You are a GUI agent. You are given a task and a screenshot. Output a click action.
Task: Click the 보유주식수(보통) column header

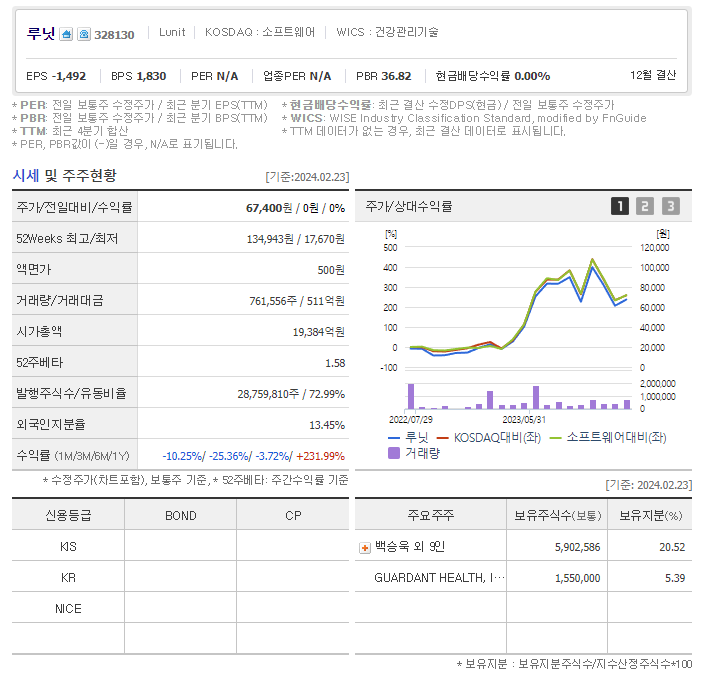tap(557, 516)
